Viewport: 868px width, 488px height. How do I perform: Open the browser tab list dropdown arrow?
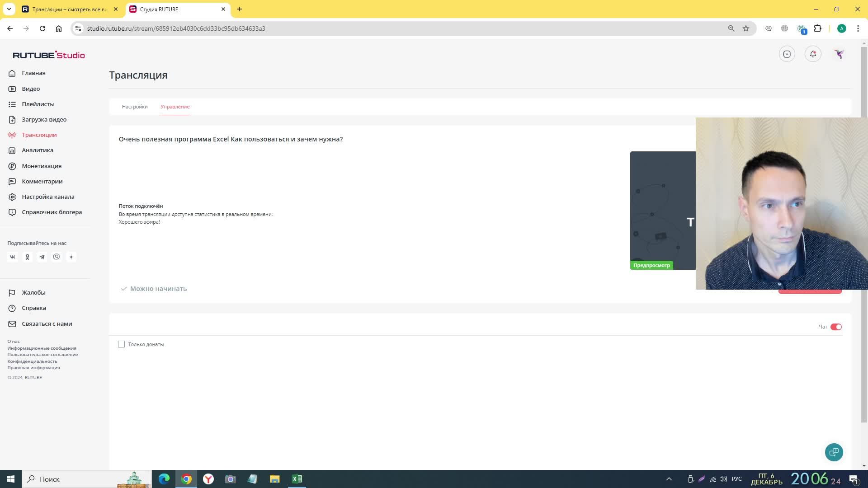[x=9, y=9]
